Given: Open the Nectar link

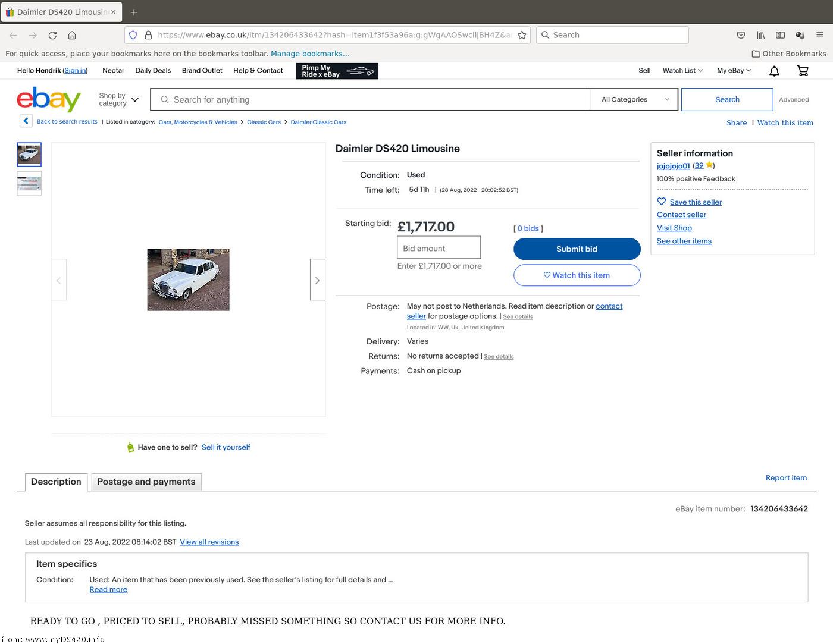Looking at the screenshot, I should pos(113,70).
